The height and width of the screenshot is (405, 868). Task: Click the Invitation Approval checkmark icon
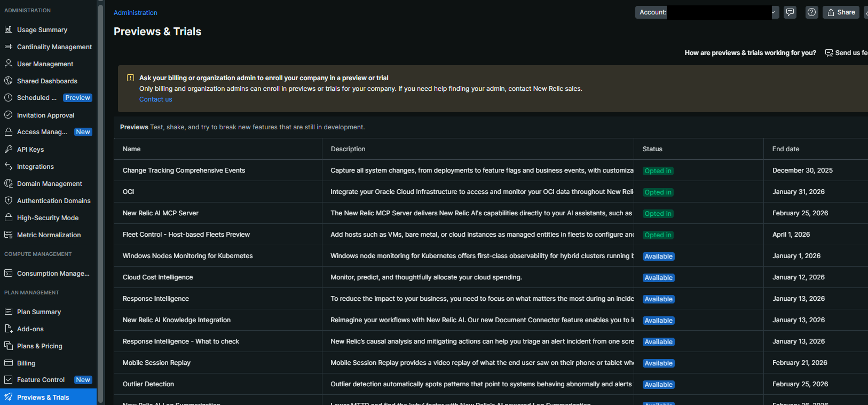(x=9, y=115)
